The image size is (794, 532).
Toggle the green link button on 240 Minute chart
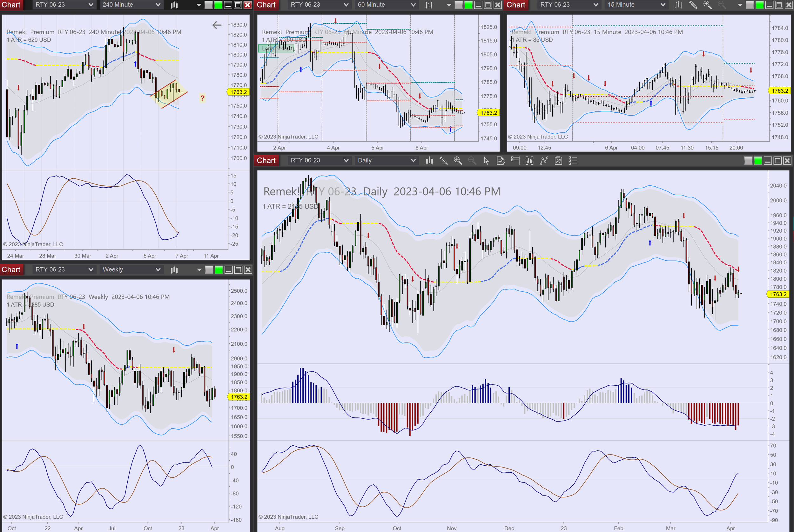click(x=218, y=5)
